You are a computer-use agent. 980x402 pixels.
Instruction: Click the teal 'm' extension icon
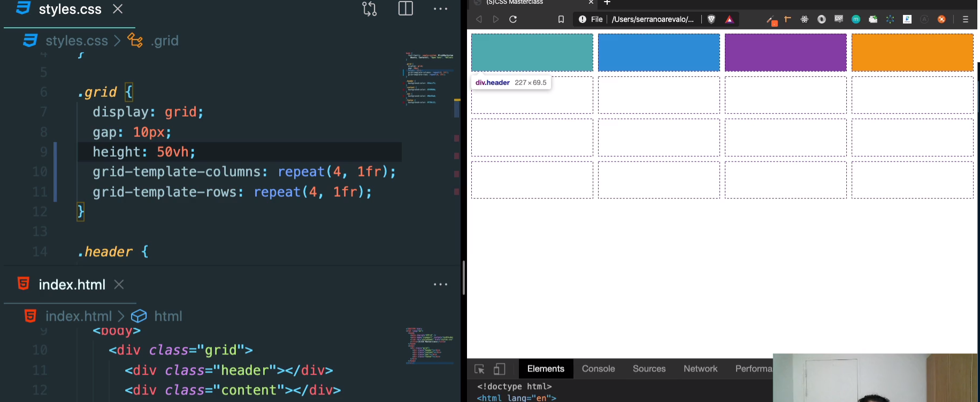tap(856, 19)
